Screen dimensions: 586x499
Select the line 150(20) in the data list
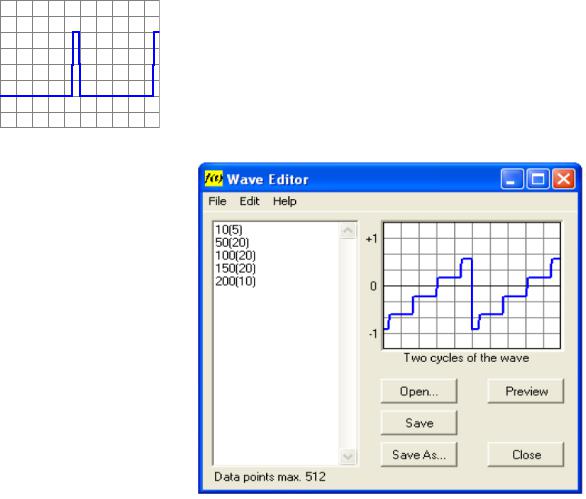click(x=235, y=268)
